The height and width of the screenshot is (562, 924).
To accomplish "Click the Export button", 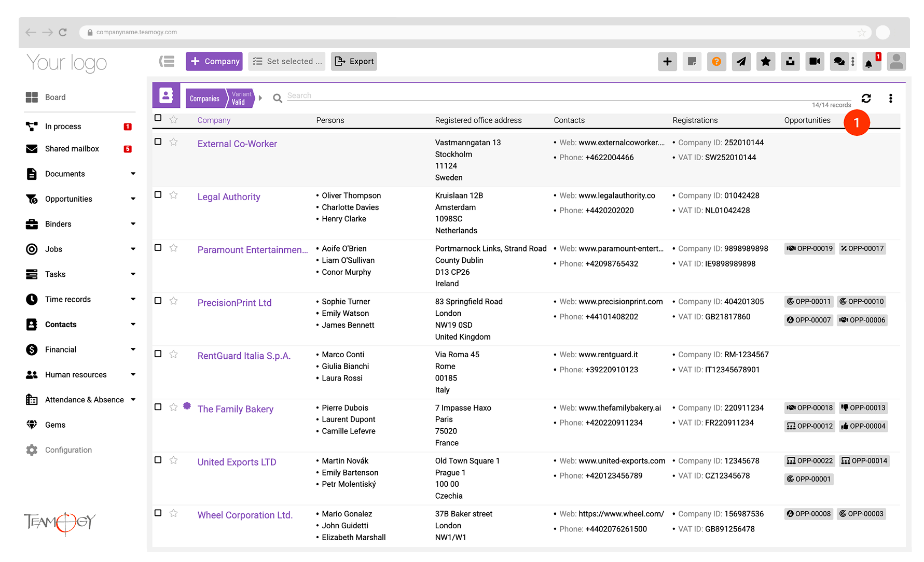I will click(354, 62).
